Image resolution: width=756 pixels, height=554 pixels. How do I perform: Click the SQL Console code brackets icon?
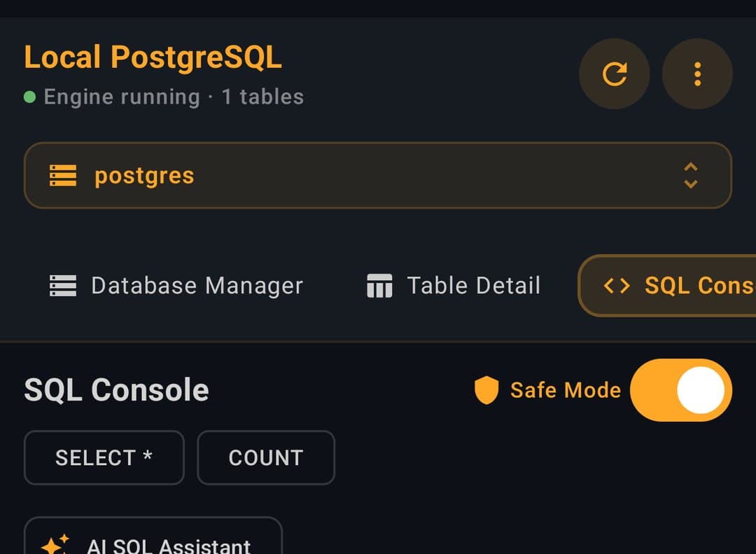coord(617,286)
